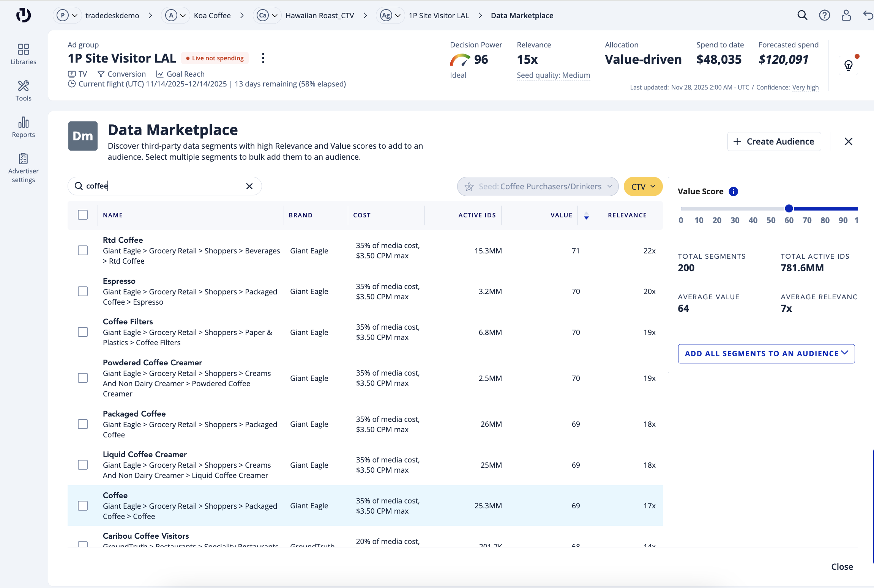Viewport: 874px width, 588px height.
Task: Click the Seed quality: Medium link
Action: 553,75
